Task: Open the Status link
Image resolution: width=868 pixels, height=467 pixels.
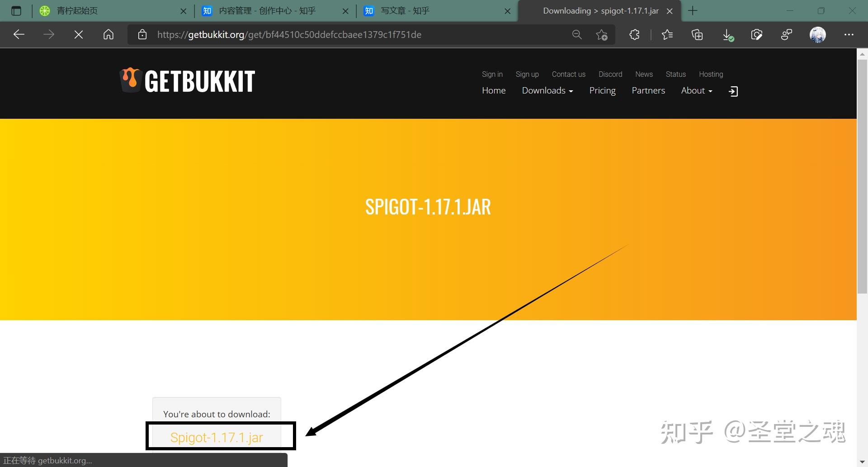Action: (676, 74)
